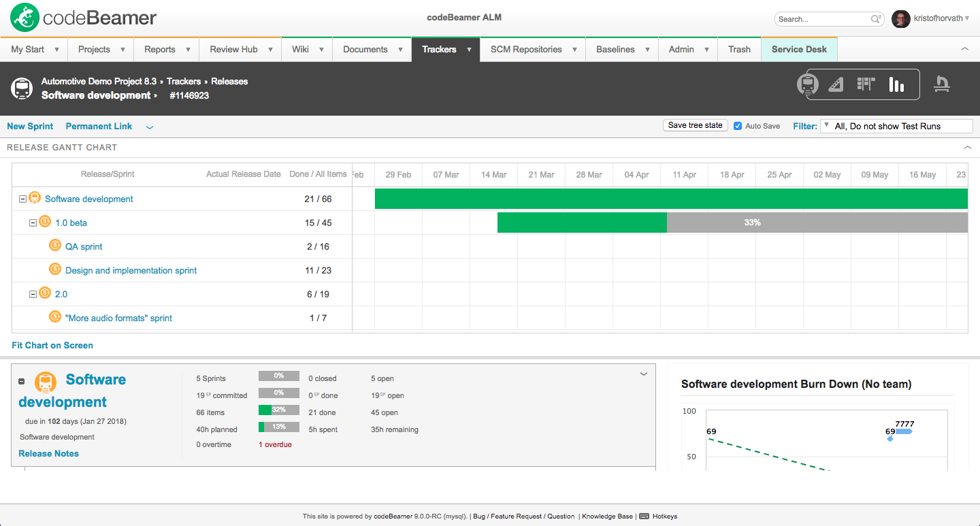Click the microscope icon in the header
Viewport: 980px width, 526px height.
click(x=942, y=84)
